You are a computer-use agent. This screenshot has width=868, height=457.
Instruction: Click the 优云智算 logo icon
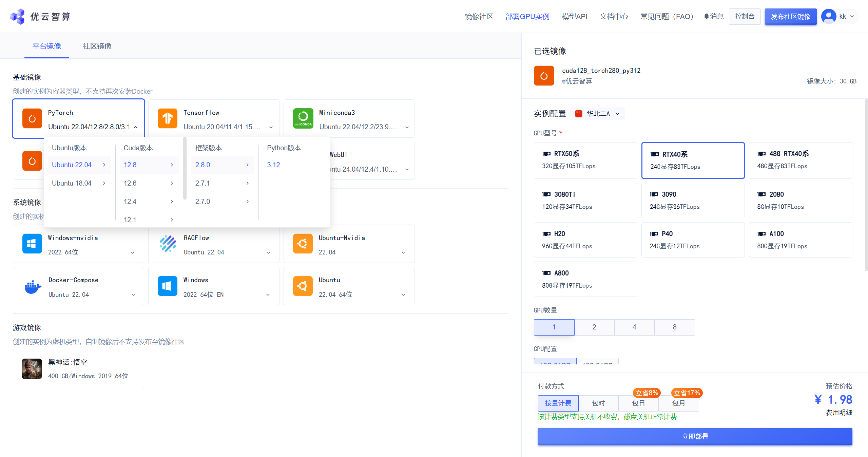[18, 16]
